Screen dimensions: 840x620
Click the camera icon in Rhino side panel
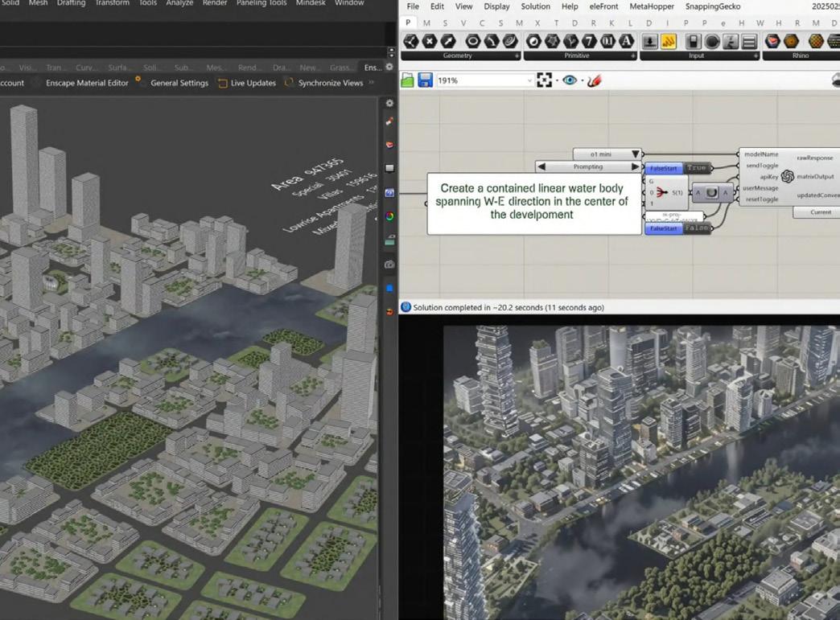coord(389,264)
